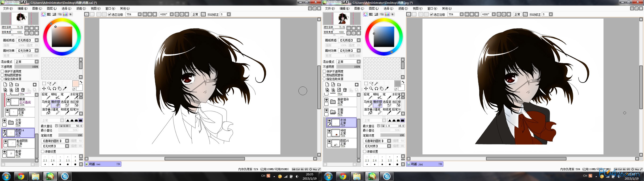
Task: Select 选择笔 selection pen in left window
Action: [65, 103]
